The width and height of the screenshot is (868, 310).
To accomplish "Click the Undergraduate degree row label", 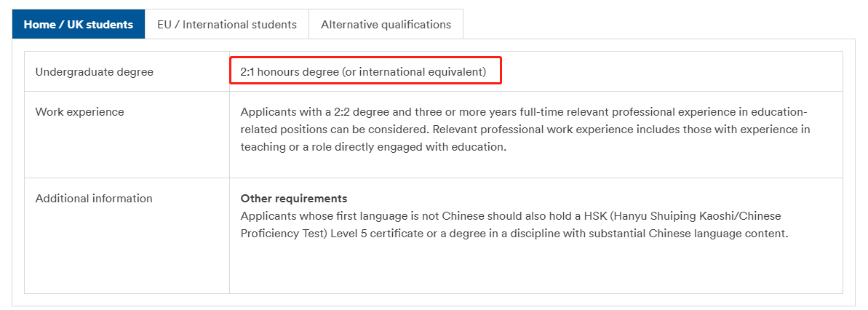I will pyautogui.click(x=95, y=72).
